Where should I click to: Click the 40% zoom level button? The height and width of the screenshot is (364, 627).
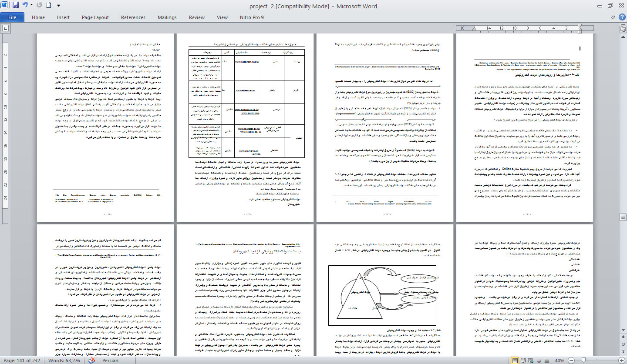pyautogui.click(x=560, y=361)
